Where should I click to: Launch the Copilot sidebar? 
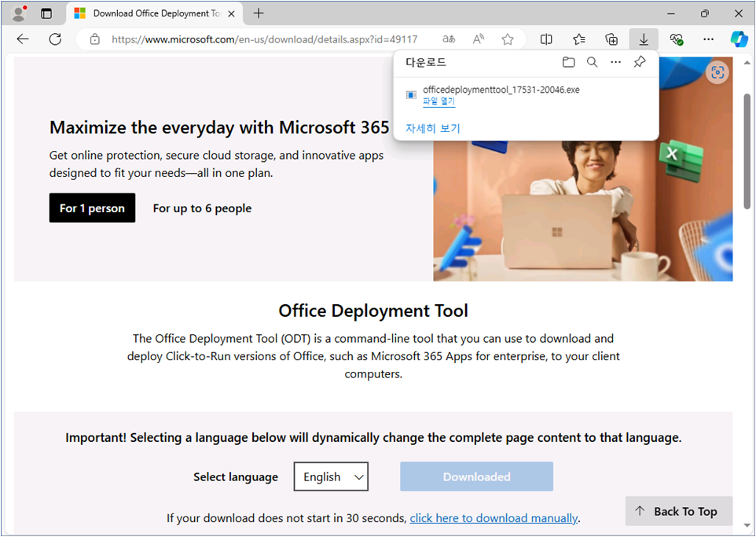click(x=739, y=39)
